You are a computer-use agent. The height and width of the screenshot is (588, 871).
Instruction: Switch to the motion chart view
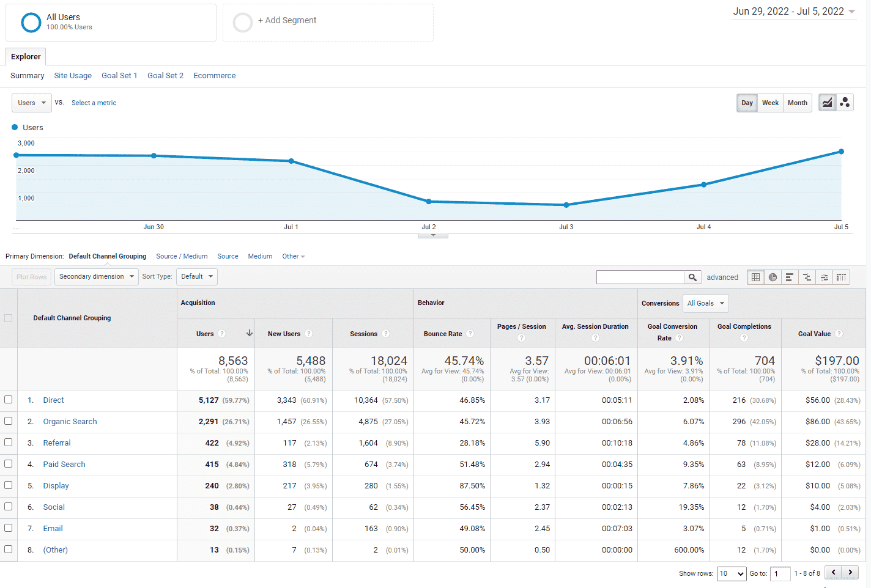coord(845,102)
